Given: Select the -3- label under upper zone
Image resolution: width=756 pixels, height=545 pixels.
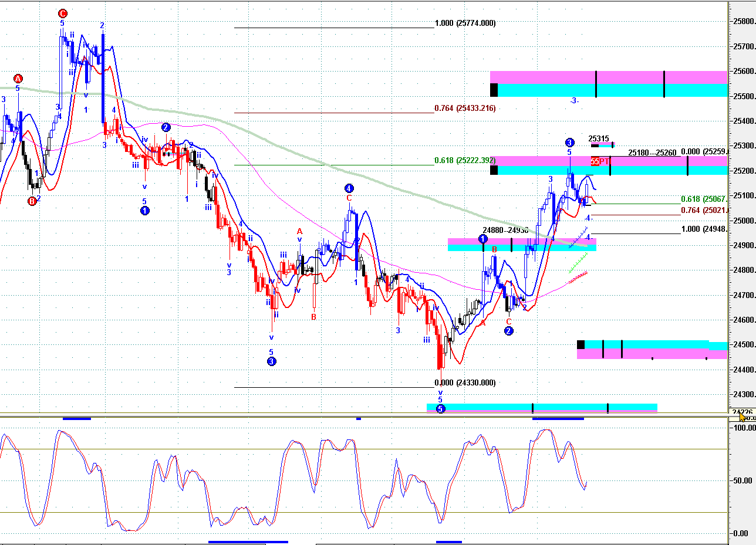Looking at the screenshot, I should (574, 101).
